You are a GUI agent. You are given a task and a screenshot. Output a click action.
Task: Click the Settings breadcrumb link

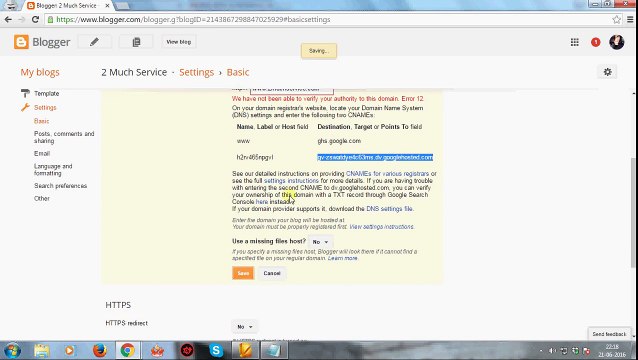(x=197, y=72)
